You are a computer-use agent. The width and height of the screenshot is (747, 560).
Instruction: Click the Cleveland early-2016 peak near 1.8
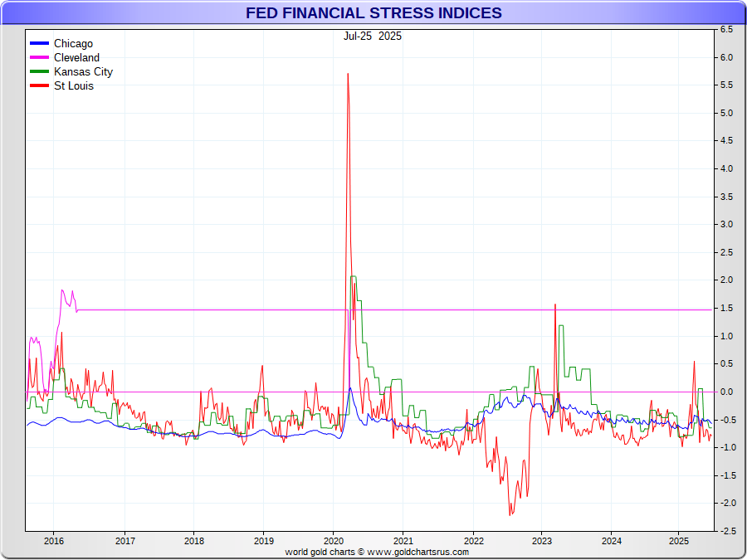pos(62,290)
